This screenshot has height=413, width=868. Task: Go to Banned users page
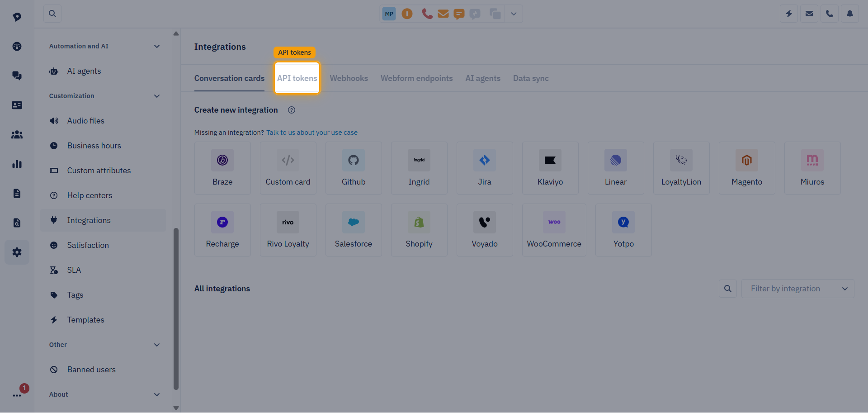(x=103, y=370)
